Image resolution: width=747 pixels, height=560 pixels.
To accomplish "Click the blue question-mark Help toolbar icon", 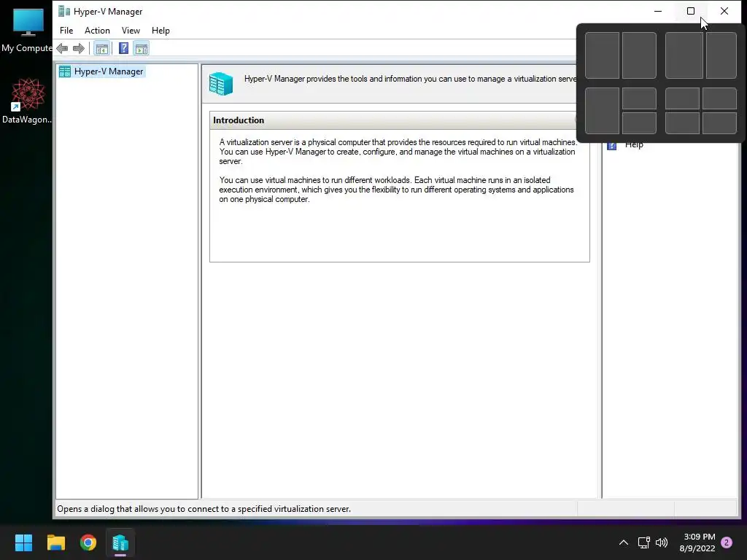I will 123,48.
